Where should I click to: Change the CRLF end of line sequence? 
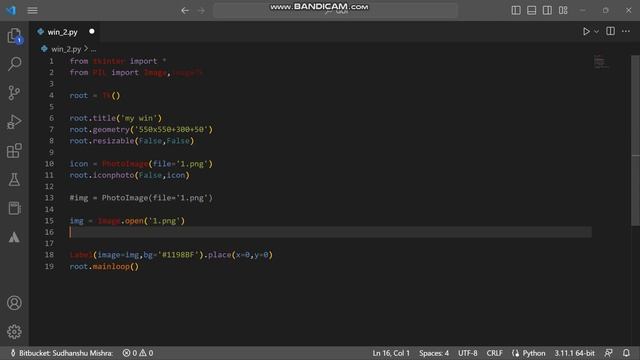click(x=494, y=353)
